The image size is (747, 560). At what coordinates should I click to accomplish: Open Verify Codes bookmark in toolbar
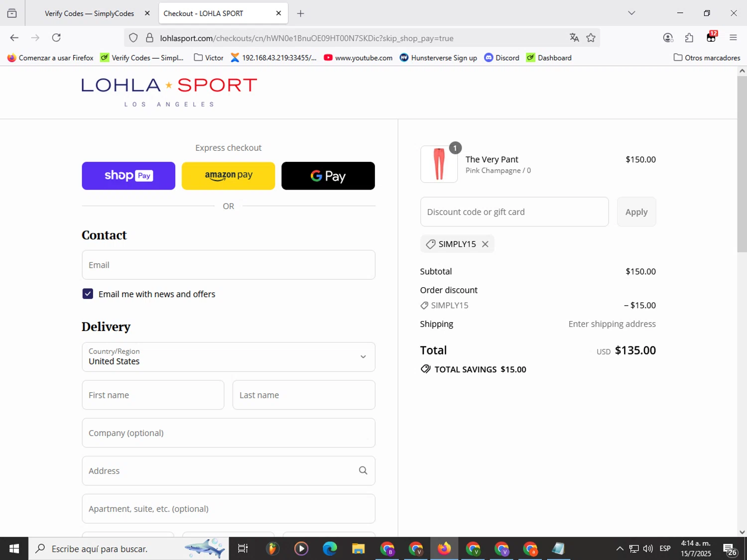point(142,58)
